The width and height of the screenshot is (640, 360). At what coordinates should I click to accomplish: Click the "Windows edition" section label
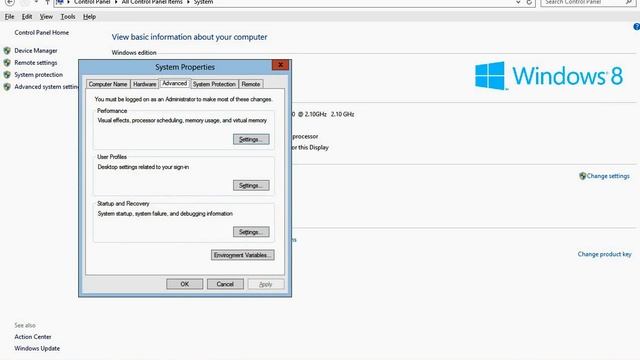(134, 53)
